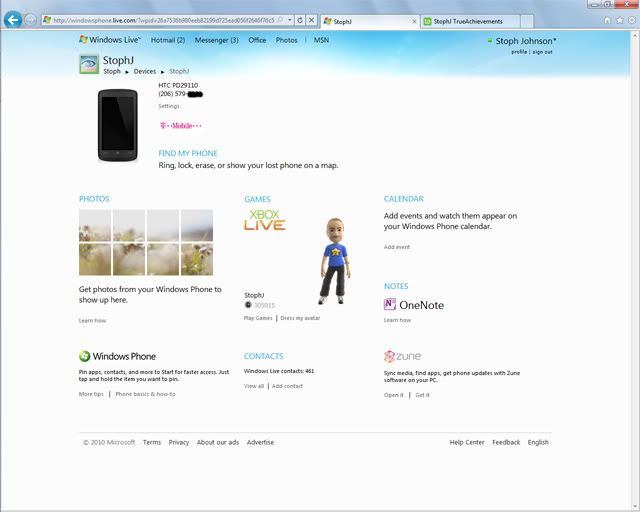Click Learn how under Photos
640x512 pixels.
coord(92,321)
